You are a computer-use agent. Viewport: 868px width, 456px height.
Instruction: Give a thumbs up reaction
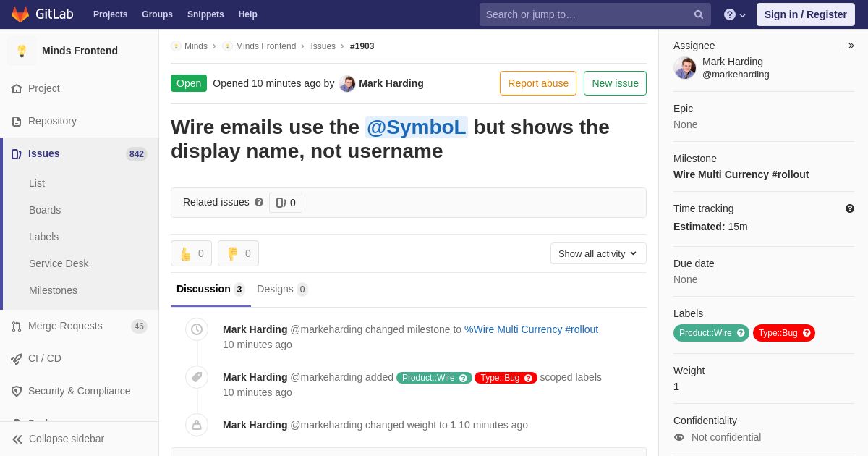[x=191, y=253]
